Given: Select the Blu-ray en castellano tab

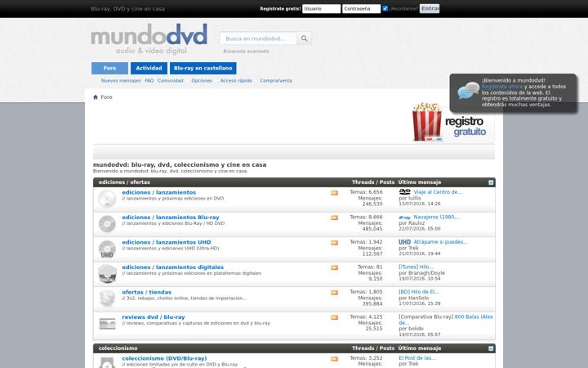Looking at the screenshot, I should [x=203, y=68].
